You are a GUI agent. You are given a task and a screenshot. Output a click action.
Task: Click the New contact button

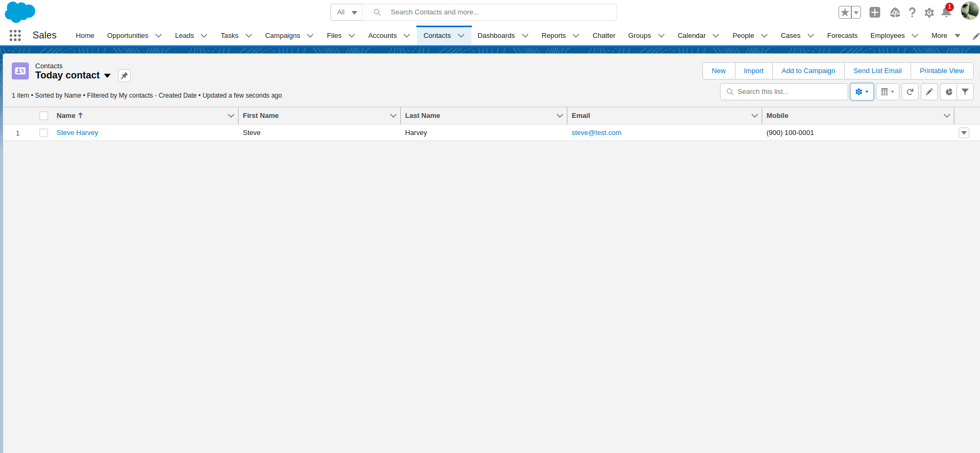(x=718, y=71)
